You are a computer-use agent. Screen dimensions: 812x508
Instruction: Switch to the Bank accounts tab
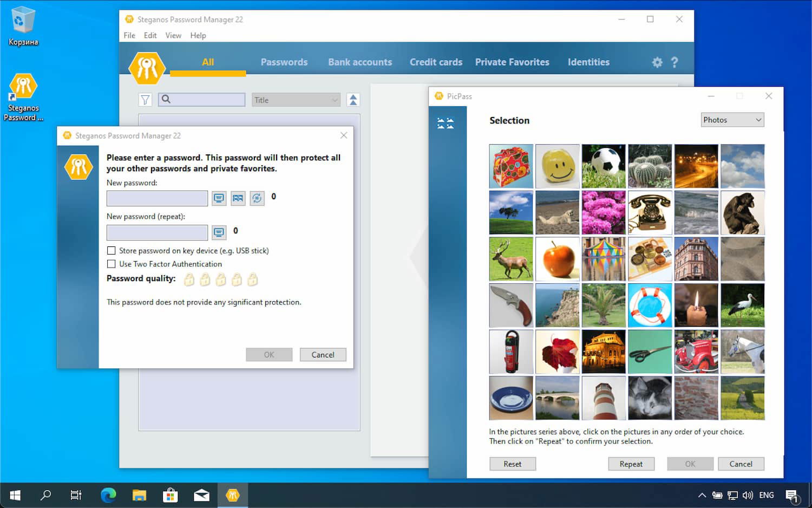tap(359, 62)
